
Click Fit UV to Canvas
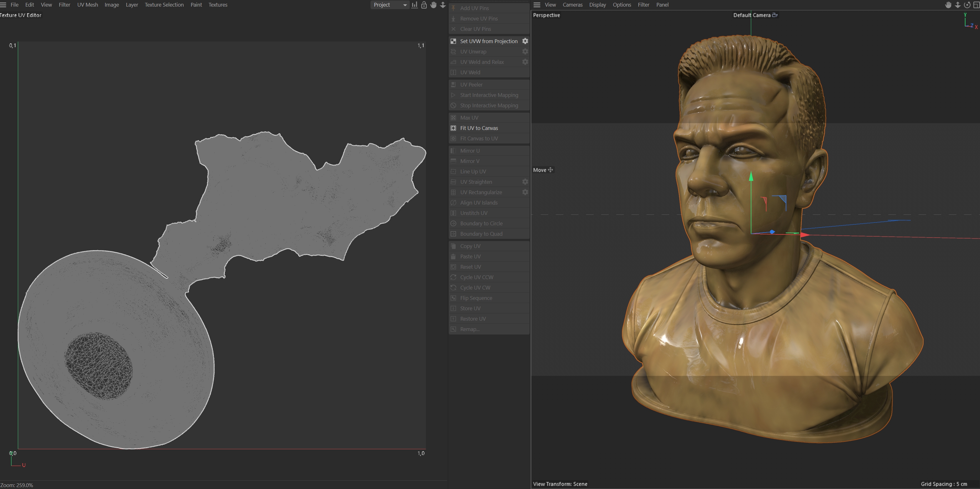479,128
